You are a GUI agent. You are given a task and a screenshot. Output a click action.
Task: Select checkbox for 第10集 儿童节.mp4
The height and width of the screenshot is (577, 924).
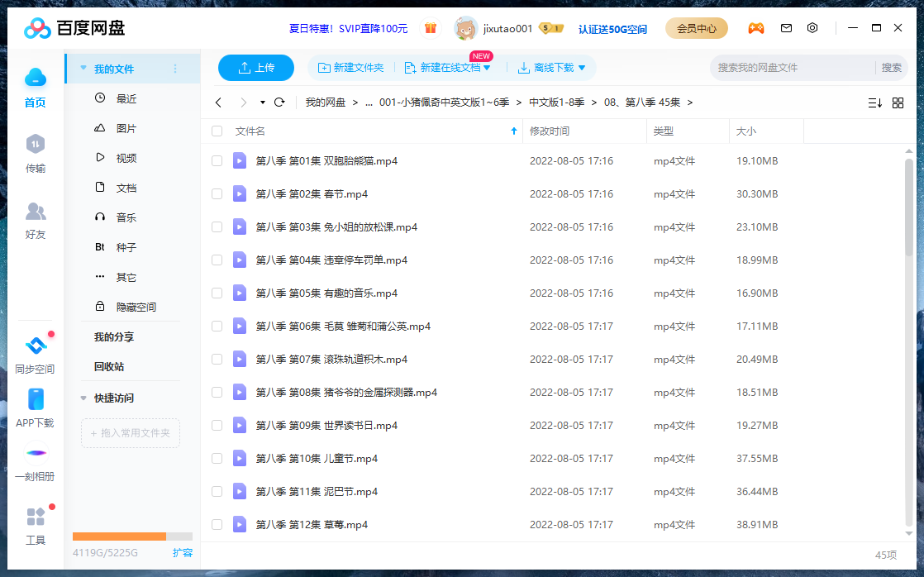[x=217, y=459]
